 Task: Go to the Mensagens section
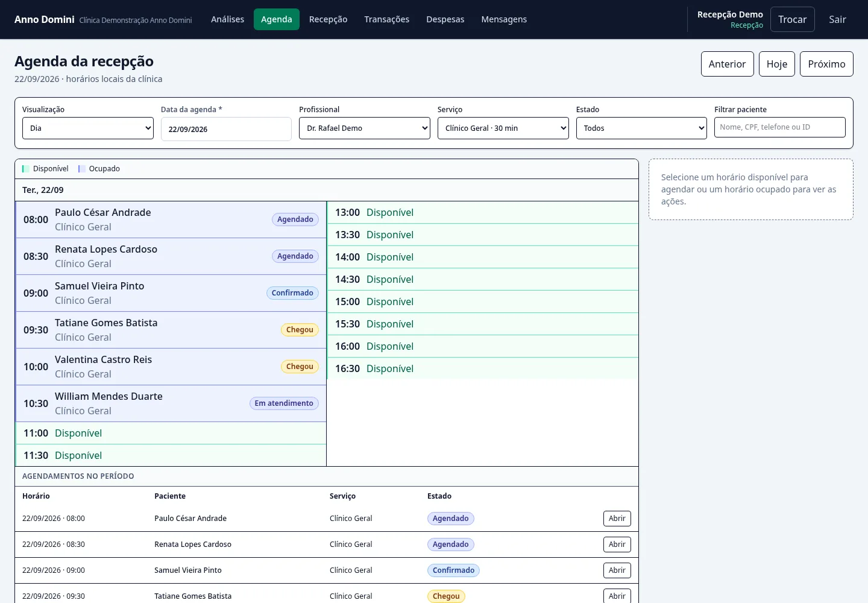coord(504,19)
